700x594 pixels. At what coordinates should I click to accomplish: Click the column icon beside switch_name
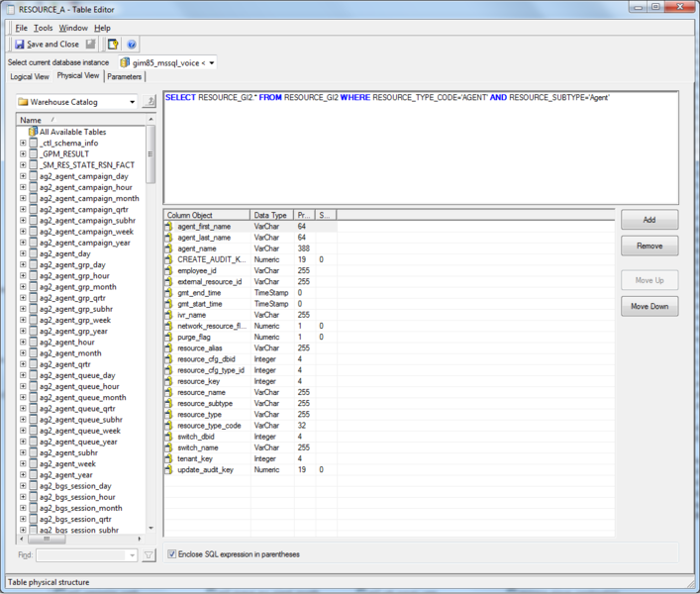[168, 447]
